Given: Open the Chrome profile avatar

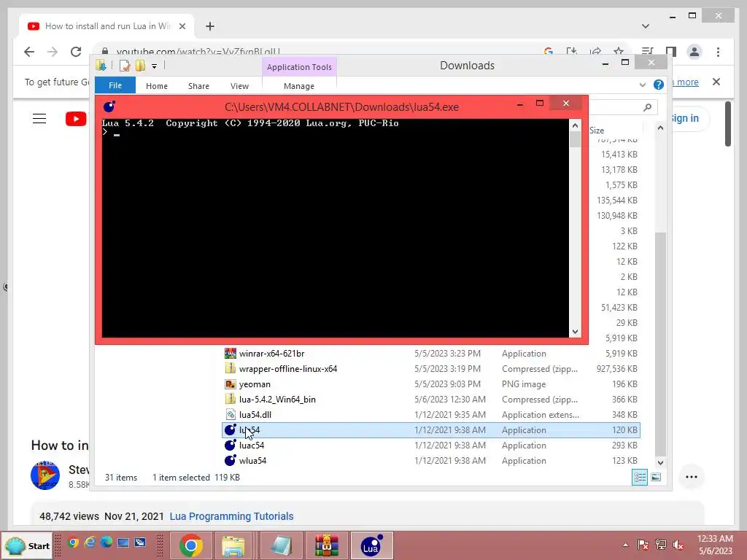Looking at the screenshot, I should click(694, 52).
